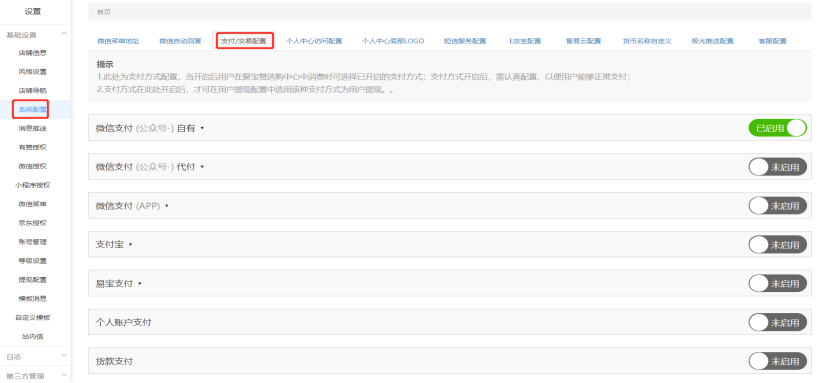
Task: Switch to the 个人中心底部LOGO tab
Action: click(x=393, y=41)
